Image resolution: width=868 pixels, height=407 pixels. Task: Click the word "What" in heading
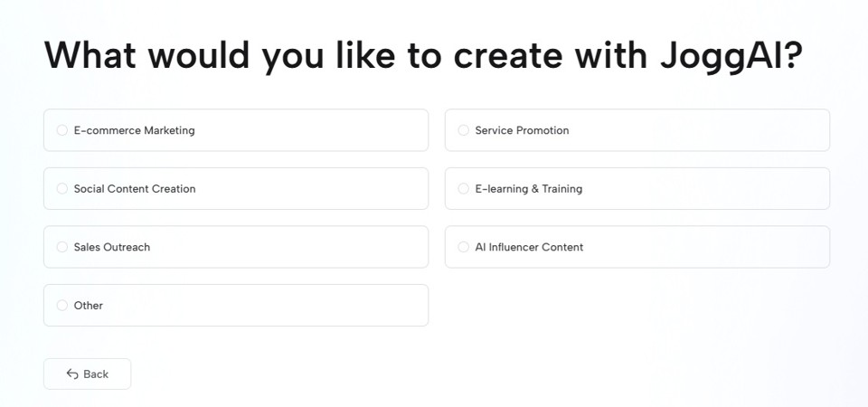tap(90, 56)
